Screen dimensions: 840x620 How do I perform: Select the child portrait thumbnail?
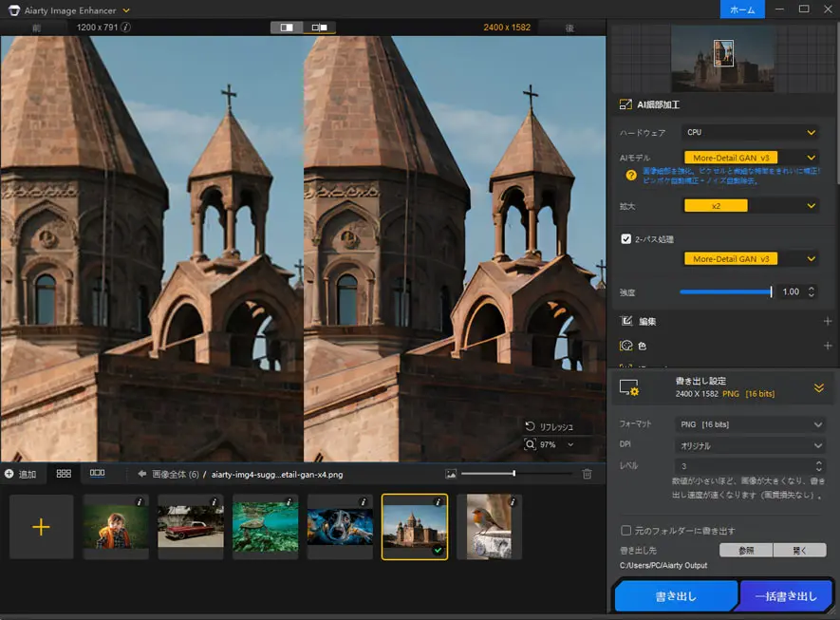coord(116,527)
